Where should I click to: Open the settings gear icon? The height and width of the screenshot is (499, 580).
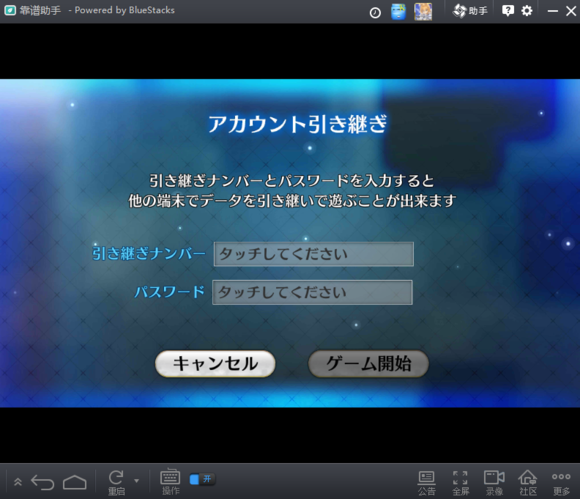pyautogui.click(x=527, y=11)
